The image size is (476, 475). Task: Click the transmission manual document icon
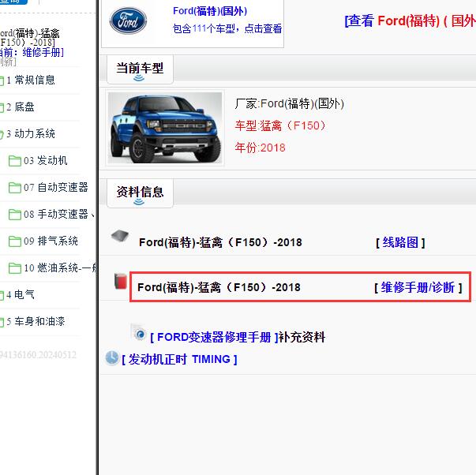(138, 332)
